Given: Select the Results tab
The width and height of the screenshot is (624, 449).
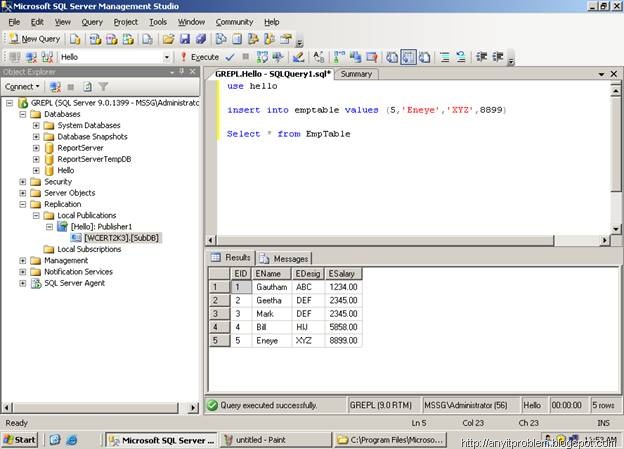Looking at the screenshot, I should pos(231,258).
